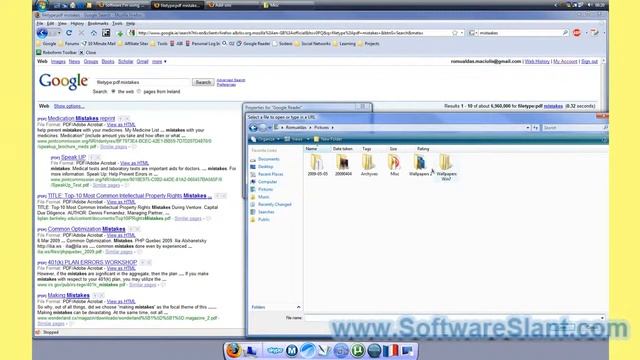Select 'the web' search radio button
640x360 pixels.
click(113, 91)
